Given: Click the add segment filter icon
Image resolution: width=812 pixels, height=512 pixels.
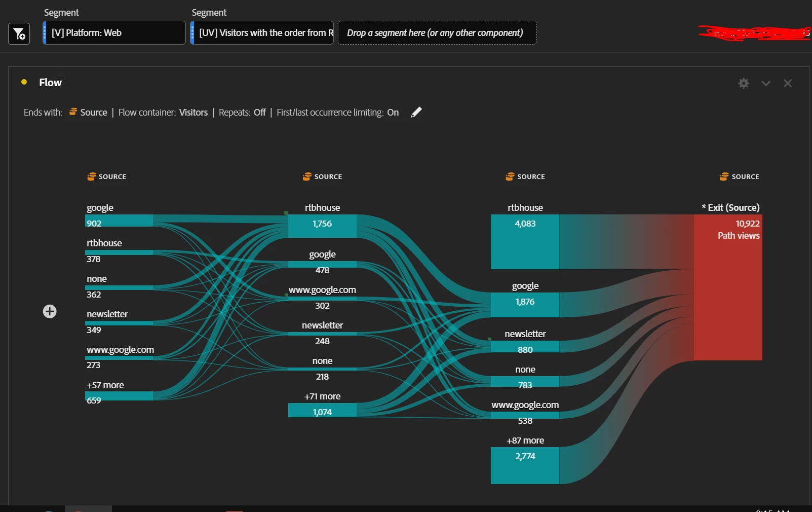Looking at the screenshot, I should click(19, 33).
